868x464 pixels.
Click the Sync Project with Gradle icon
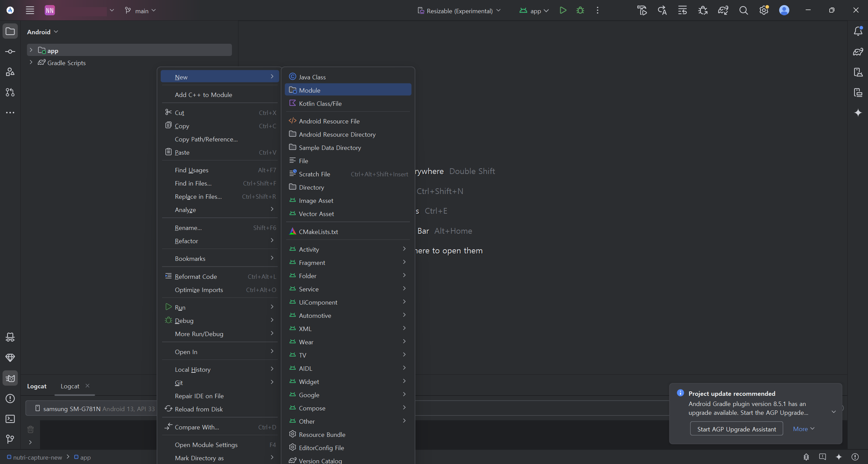tap(723, 11)
